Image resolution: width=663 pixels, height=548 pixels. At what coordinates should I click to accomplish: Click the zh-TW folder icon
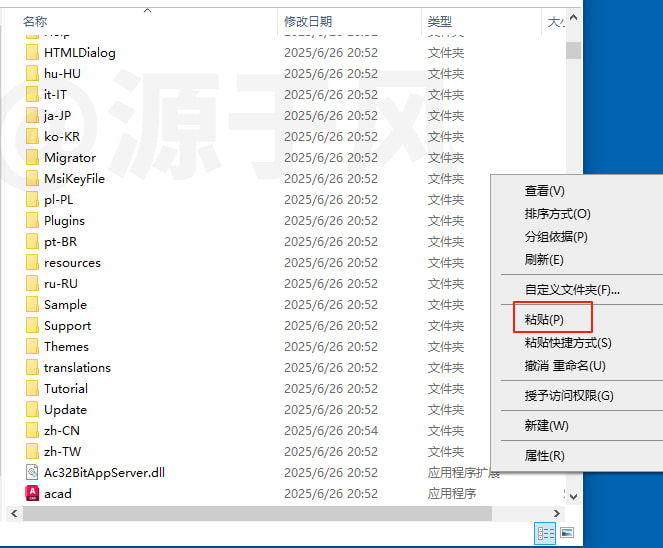pyautogui.click(x=32, y=452)
